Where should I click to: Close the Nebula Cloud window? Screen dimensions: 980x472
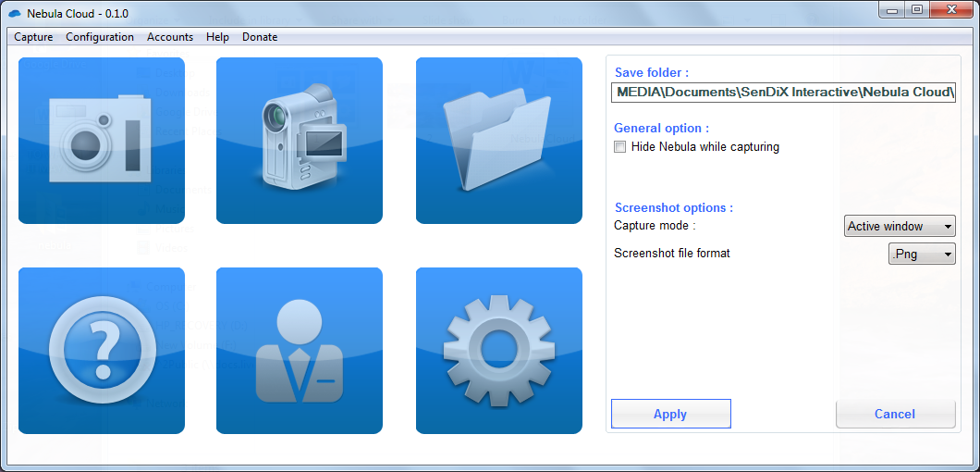coord(952,10)
